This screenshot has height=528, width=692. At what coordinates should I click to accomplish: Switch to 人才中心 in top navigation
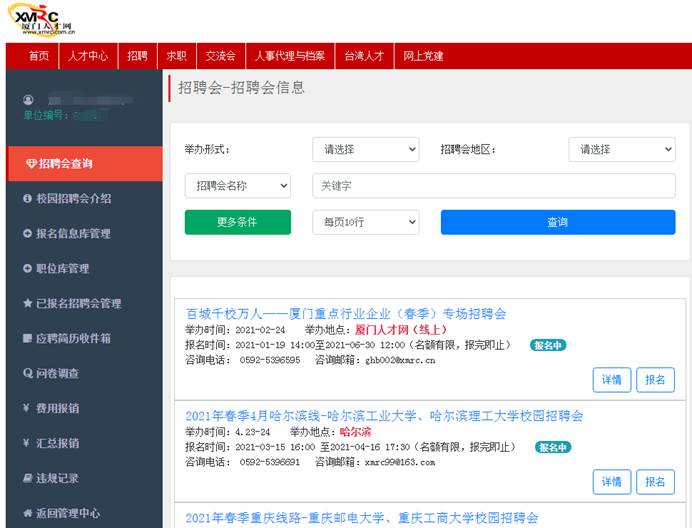[x=88, y=56]
